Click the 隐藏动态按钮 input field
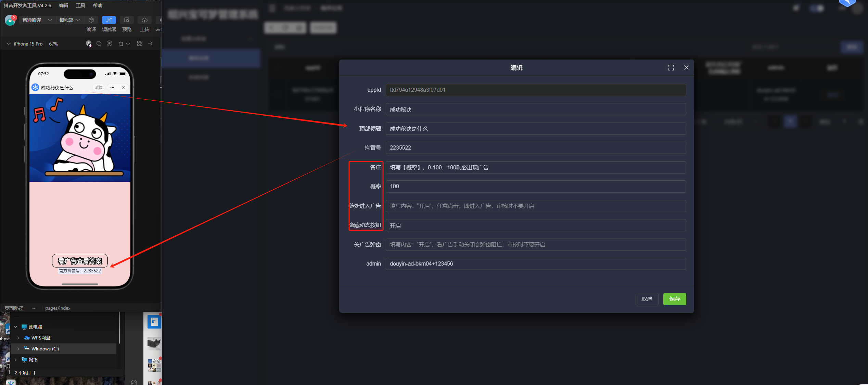This screenshot has width=868, height=385. (536, 226)
